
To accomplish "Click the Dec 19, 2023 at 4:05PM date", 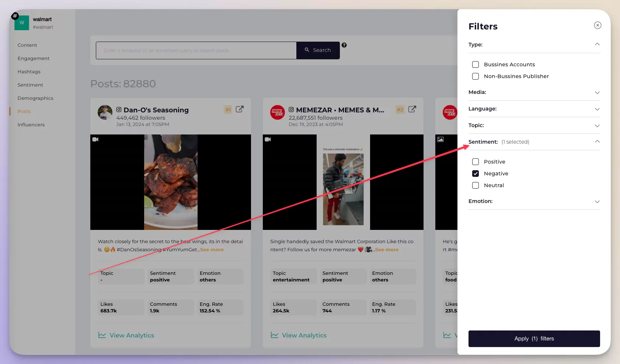I will click(x=316, y=125).
